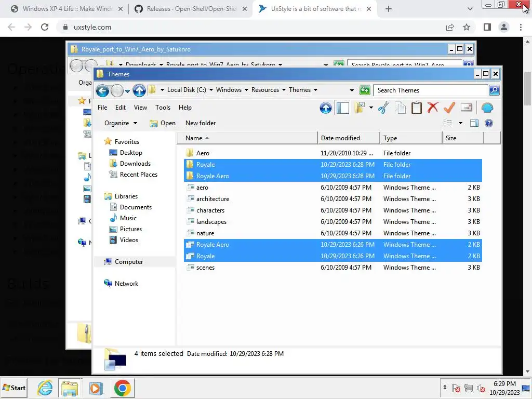Open a new Chrome tab

tap(389, 9)
